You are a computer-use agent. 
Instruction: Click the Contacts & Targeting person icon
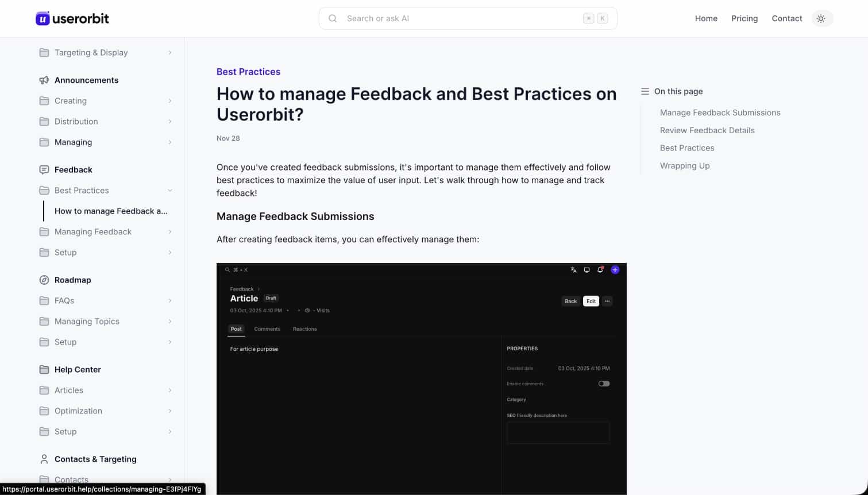coord(44,459)
